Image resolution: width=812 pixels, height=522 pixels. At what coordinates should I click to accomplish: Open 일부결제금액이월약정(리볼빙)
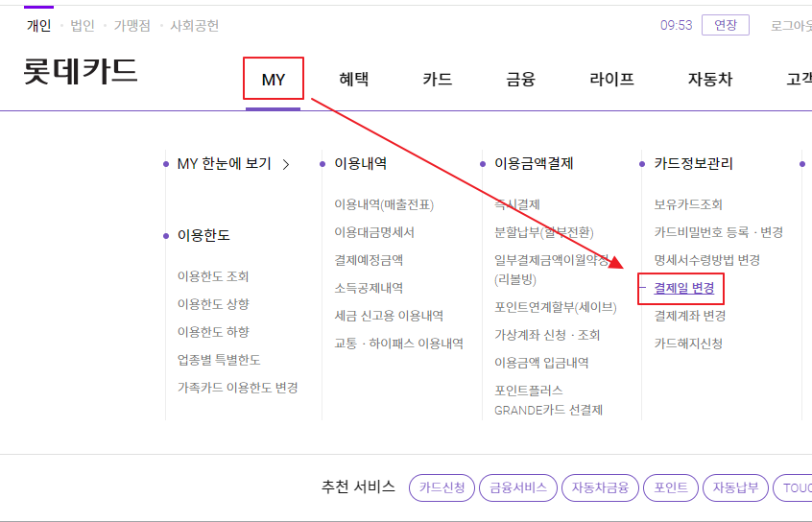coord(552,270)
